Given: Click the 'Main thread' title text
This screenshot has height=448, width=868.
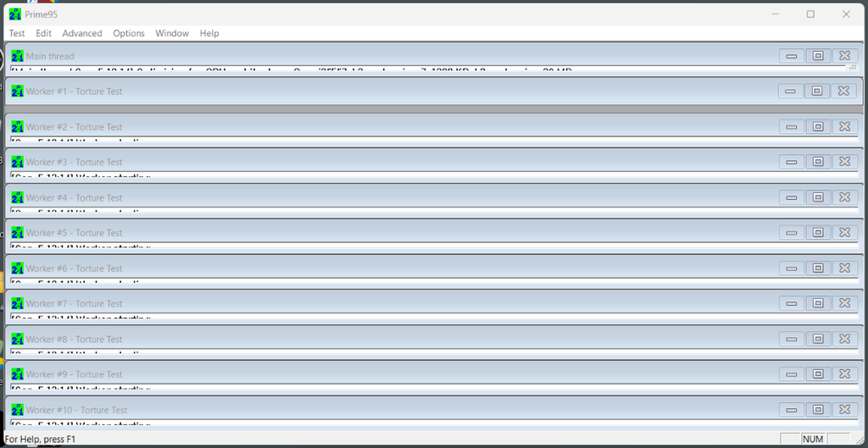Looking at the screenshot, I should point(50,56).
